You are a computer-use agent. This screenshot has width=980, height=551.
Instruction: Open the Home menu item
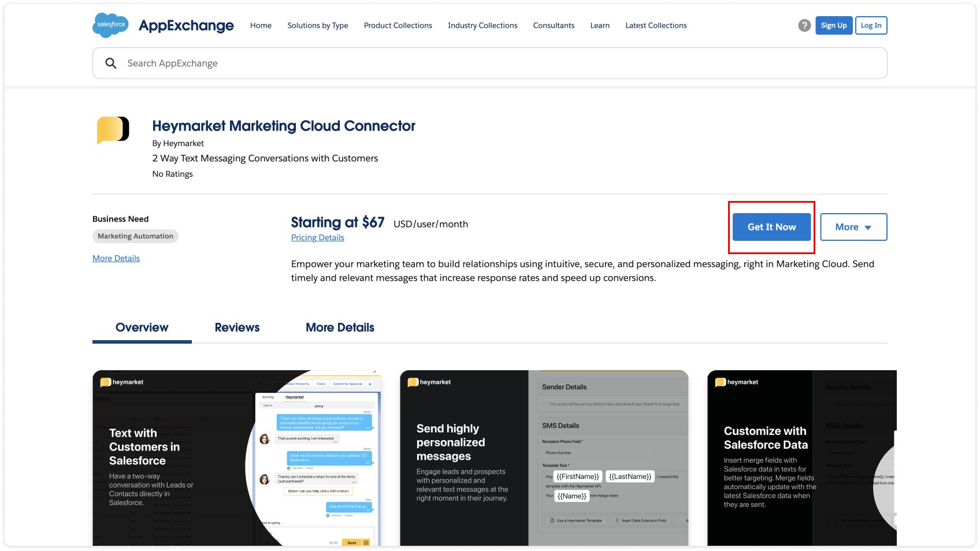tap(261, 25)
